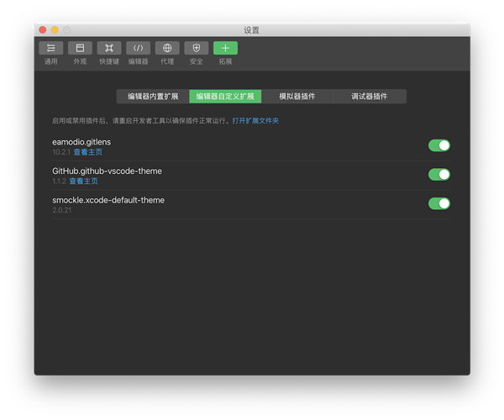Disable the eamodio.gitlens extension toggle
This screenshot has width=504, height=420.
click(x=439, y=145)
